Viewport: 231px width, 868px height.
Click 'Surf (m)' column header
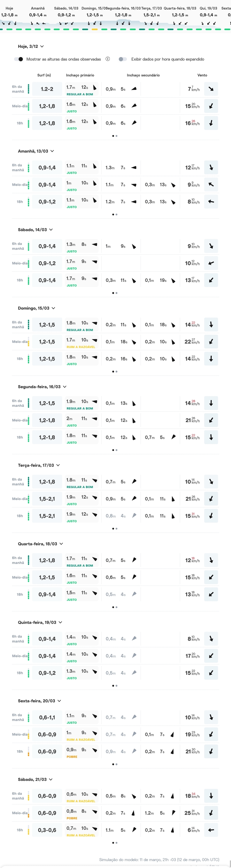coord(44,75)
